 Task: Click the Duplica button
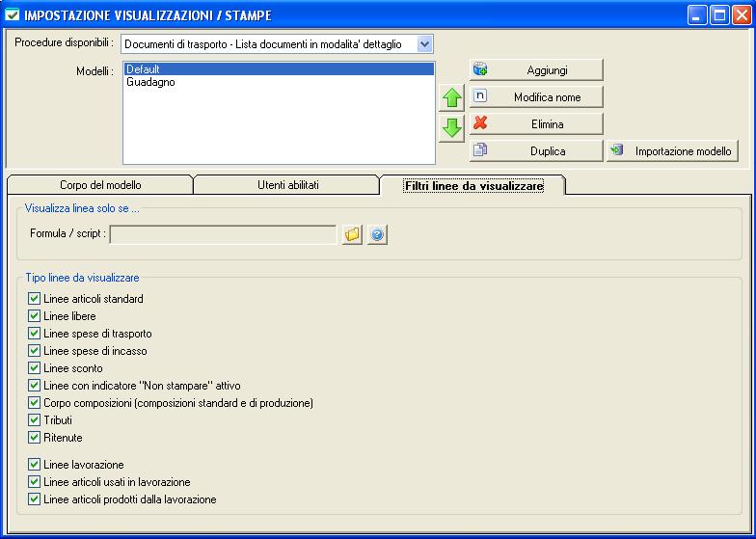point(536,150)
